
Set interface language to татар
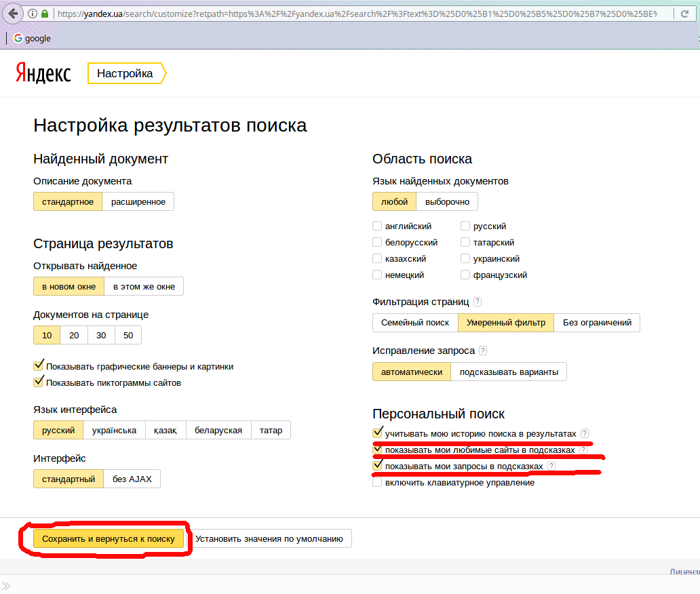pyautogui.click(x=271, y=430)
